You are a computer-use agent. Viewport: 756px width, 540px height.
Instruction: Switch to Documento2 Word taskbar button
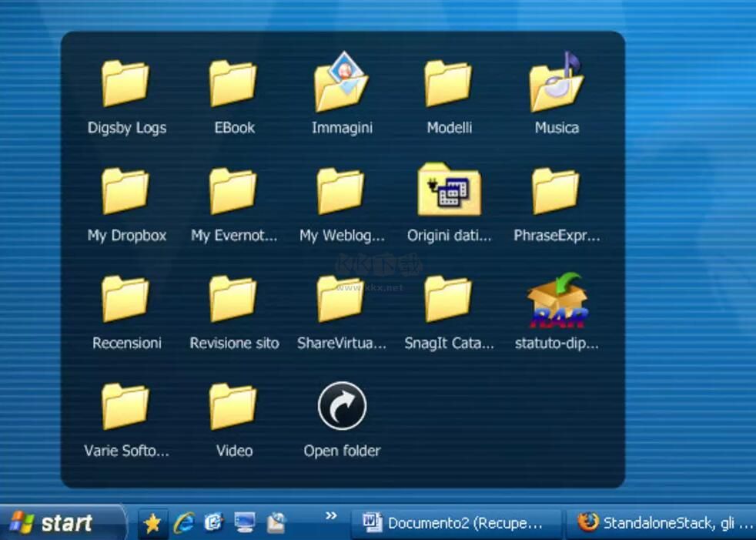tap(454, 523)
